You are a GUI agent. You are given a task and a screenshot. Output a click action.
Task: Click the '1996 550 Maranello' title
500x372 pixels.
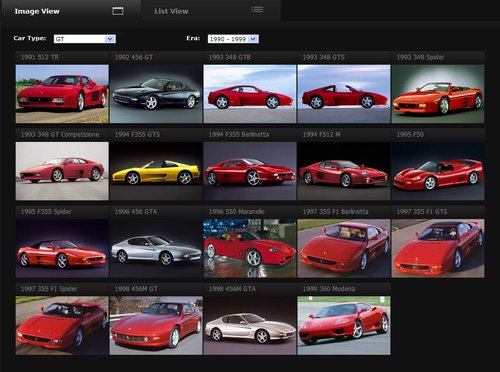[x=237, y=212]
